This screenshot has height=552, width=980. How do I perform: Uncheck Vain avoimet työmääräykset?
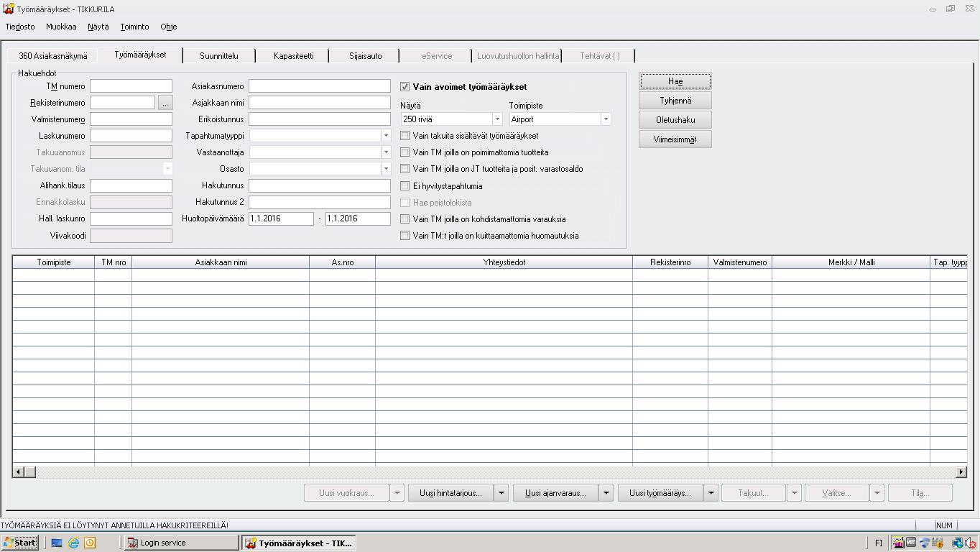point(405,86)
